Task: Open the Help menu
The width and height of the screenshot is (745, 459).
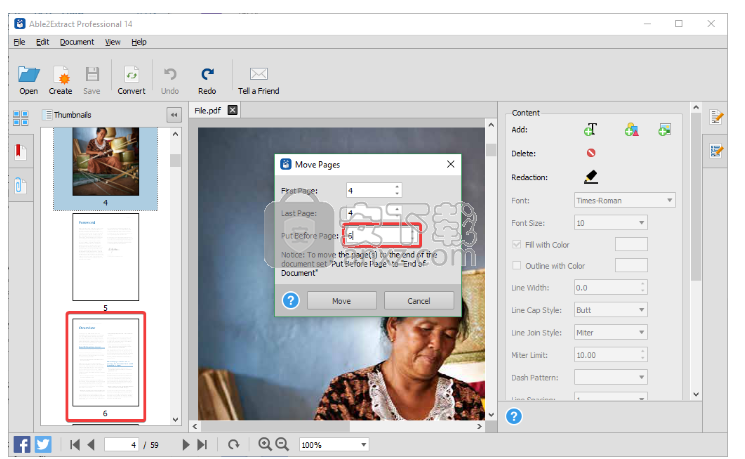Action: pos(139,42)
